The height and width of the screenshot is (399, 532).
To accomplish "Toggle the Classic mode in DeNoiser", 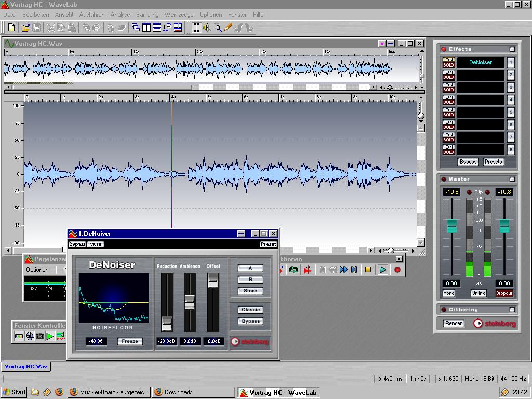I will coord(251,310).
